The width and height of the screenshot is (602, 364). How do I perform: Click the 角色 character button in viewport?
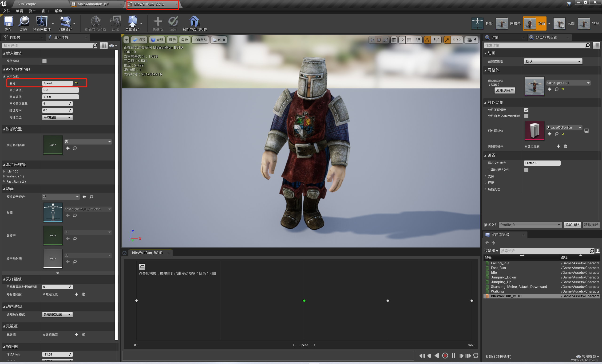(184, 40)
